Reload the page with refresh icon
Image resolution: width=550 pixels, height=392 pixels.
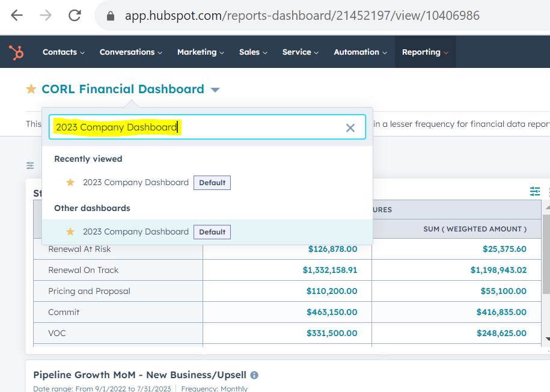pyautogui.click(x=75, y=16)
